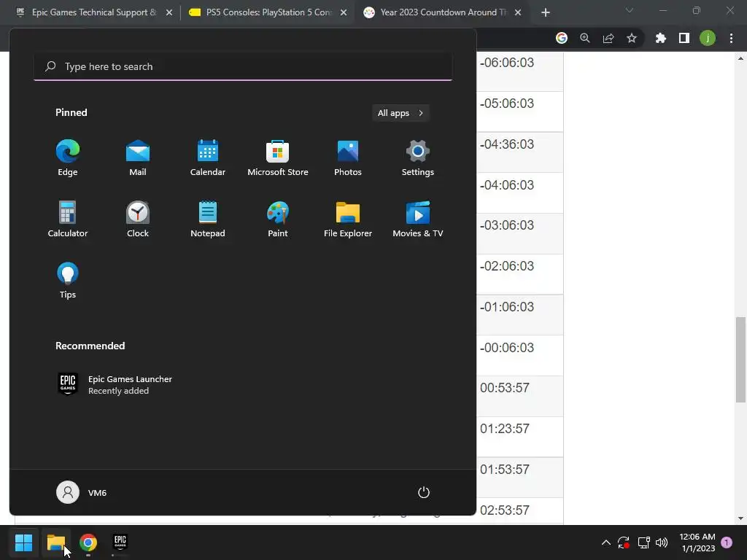Open the Edge pinned app
The image size is (747, 560).
[68, 158]
